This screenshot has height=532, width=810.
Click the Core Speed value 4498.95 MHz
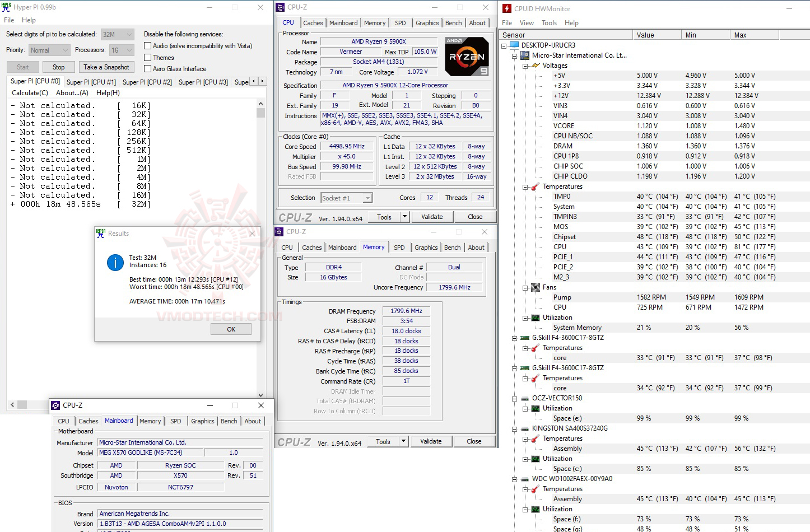click(x=347, y=147)
